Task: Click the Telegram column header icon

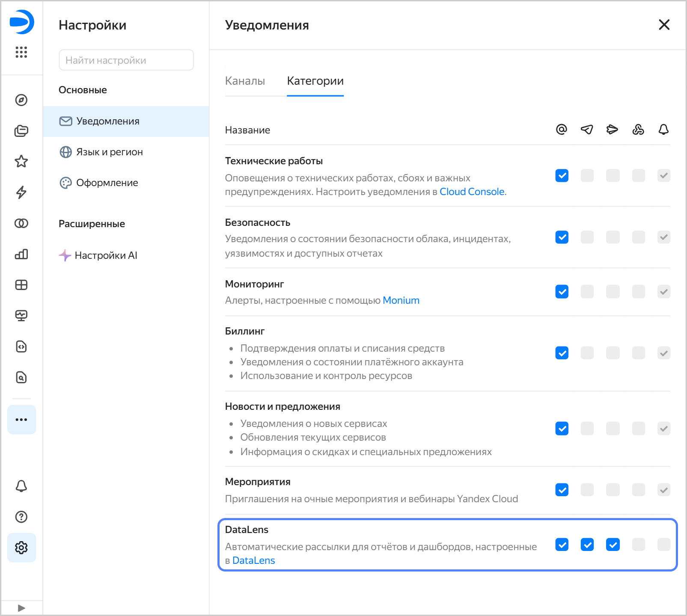Action: 587,129
